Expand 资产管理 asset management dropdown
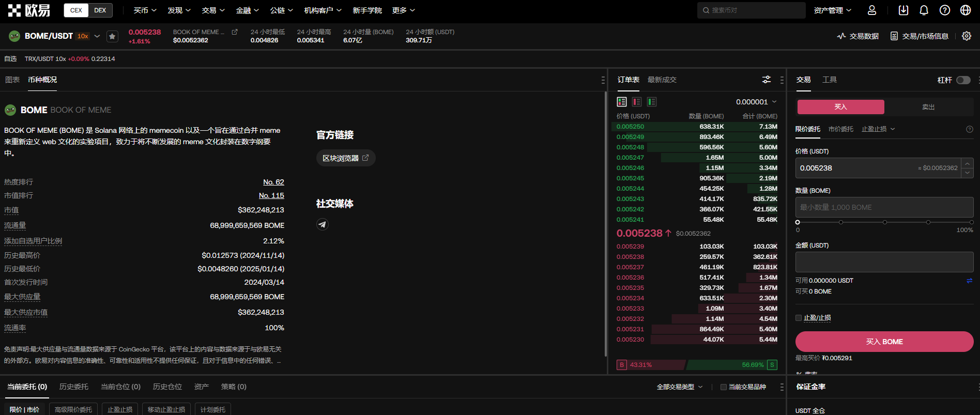Image resolution: width=980 pixels, height=415 pixels. point(832,10)
